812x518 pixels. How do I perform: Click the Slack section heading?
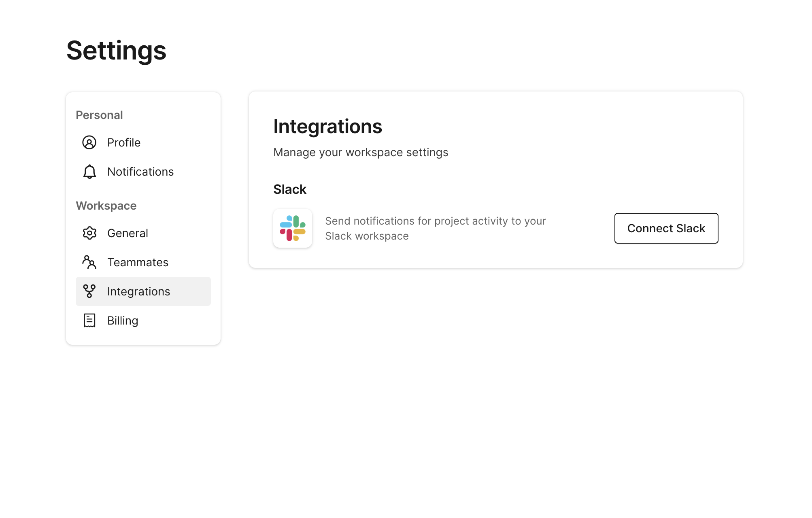click(290, 189)
